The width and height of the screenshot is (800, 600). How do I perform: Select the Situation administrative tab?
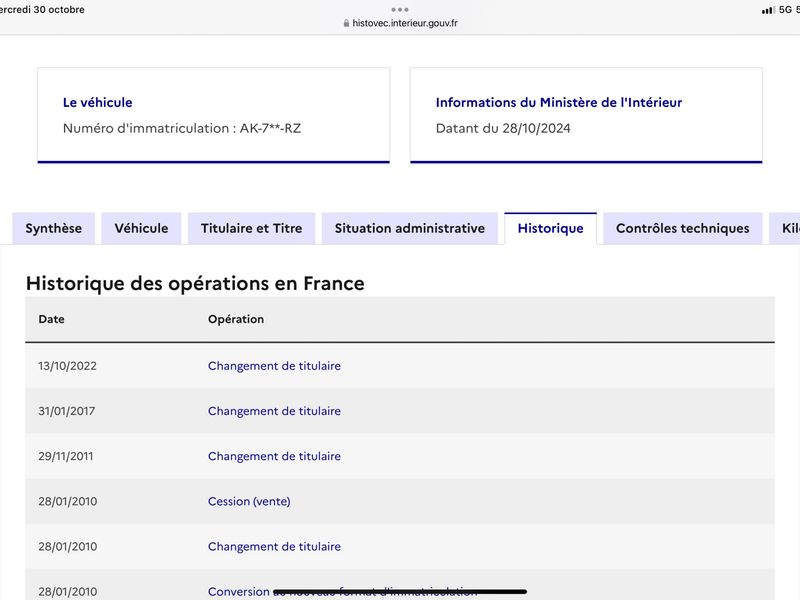(410, 228)
